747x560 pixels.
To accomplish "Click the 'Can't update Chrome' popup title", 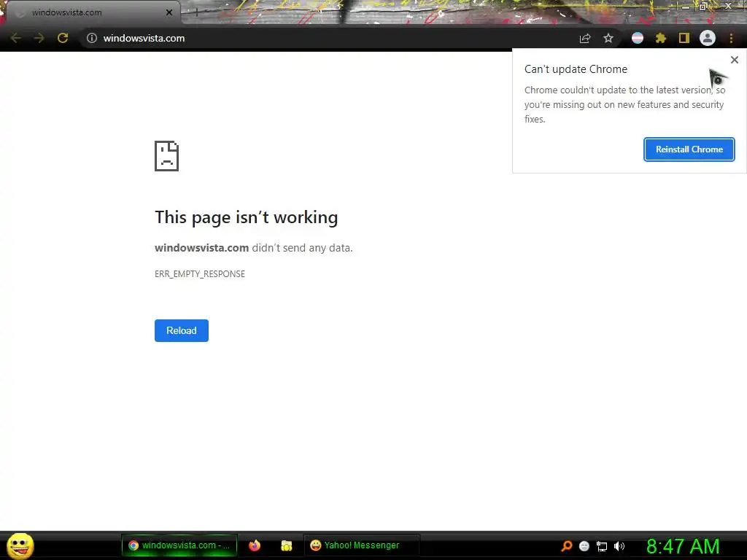I will pos(576,69).
